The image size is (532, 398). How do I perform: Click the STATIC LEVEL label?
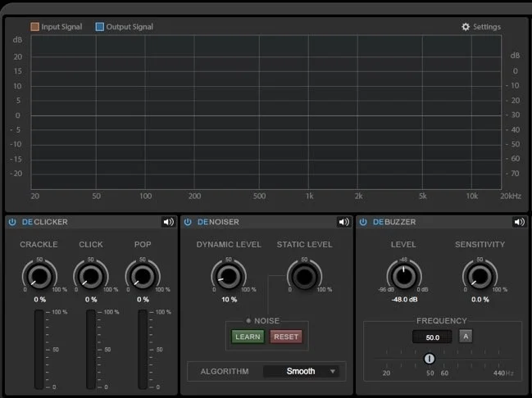pyautogui.click(x=304, y=244)
